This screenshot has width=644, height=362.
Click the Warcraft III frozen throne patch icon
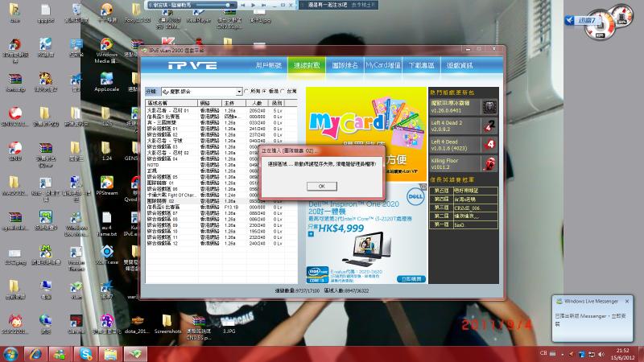pyautogui.click(x=489, y=107)
